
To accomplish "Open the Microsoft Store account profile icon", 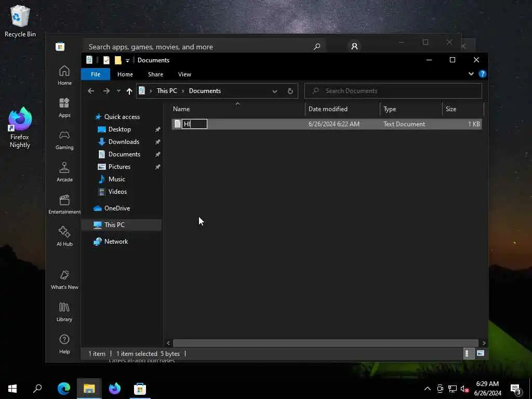I will point(354,46).
